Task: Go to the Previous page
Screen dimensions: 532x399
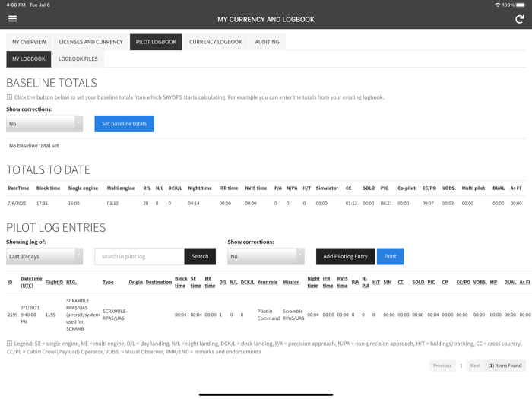Action: click(x=442, y=366)
